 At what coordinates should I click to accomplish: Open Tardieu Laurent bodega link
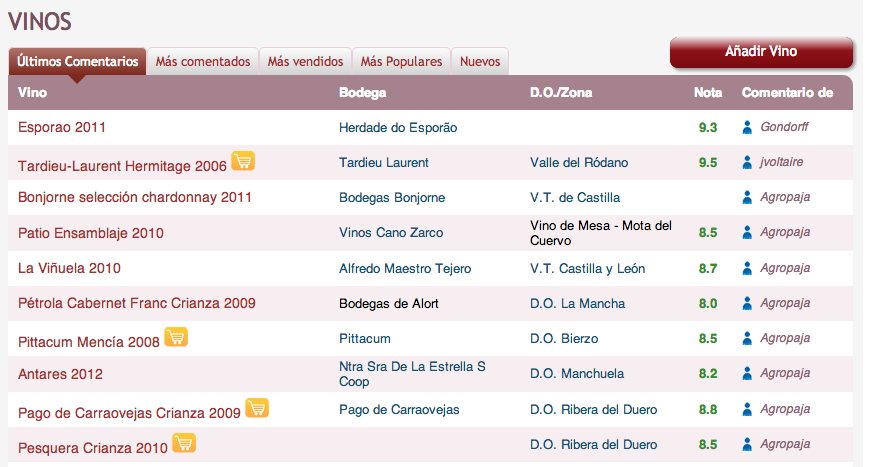(x=383, y=163)
